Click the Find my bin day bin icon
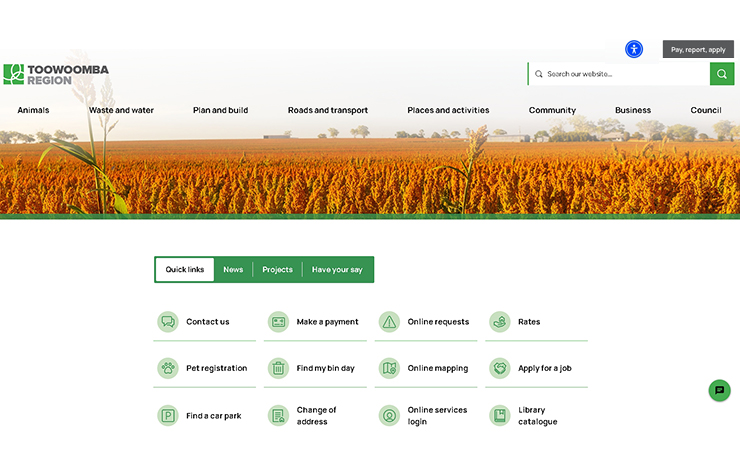This screenshot has width=740, height=460. tap(278, 368)
